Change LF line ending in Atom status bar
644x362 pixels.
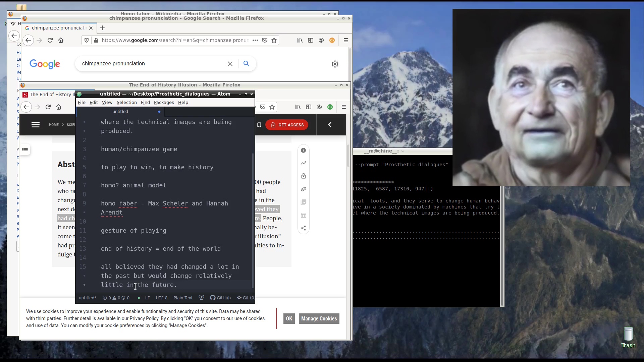tap(147, 298)
